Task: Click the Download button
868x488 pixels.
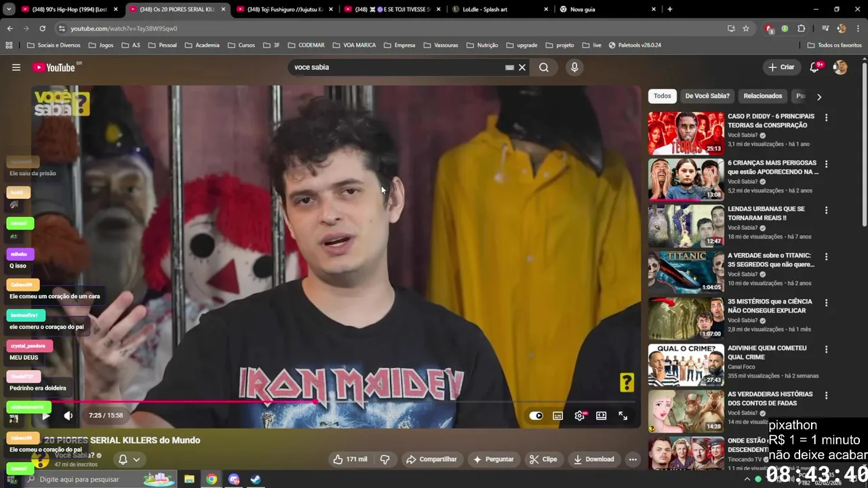Action: coord(593,459)
